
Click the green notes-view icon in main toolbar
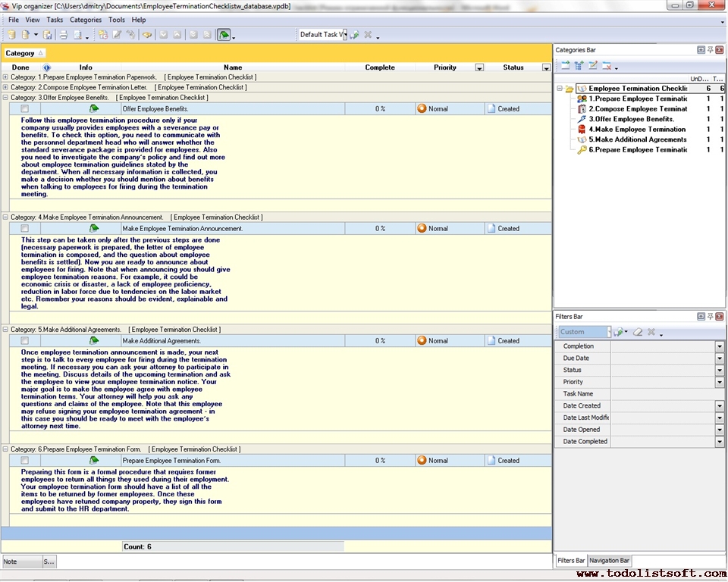pyautogui.click(x=224, y=35)
